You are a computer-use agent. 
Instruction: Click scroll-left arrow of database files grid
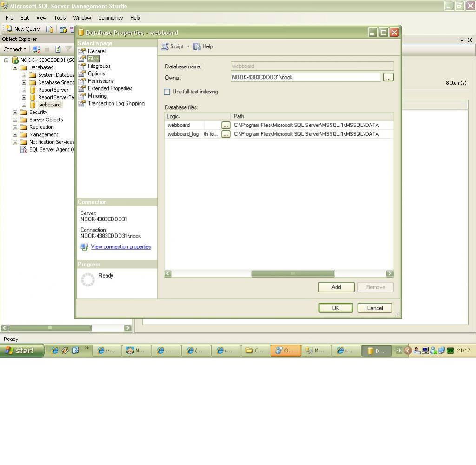point(168,274)
